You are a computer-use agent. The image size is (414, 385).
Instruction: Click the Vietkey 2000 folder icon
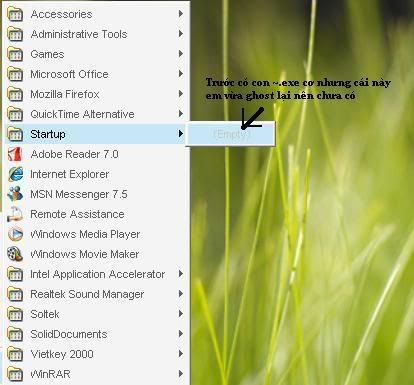(15, 354)
